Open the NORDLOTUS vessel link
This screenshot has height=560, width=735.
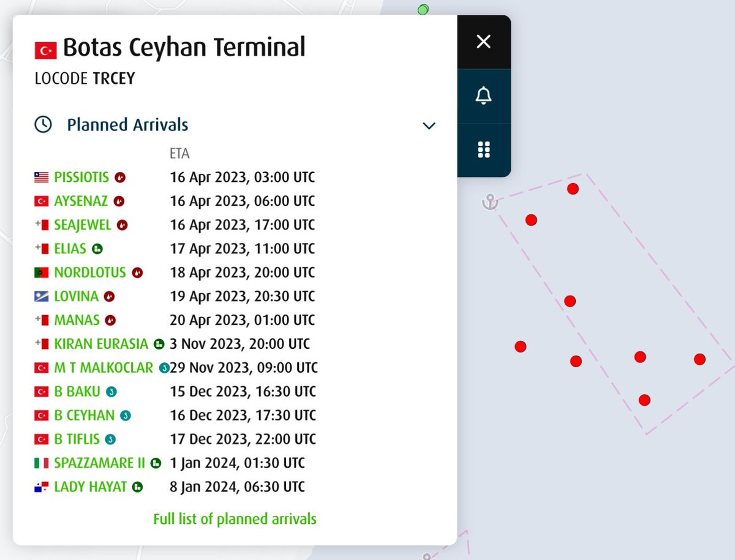[90, 272]
